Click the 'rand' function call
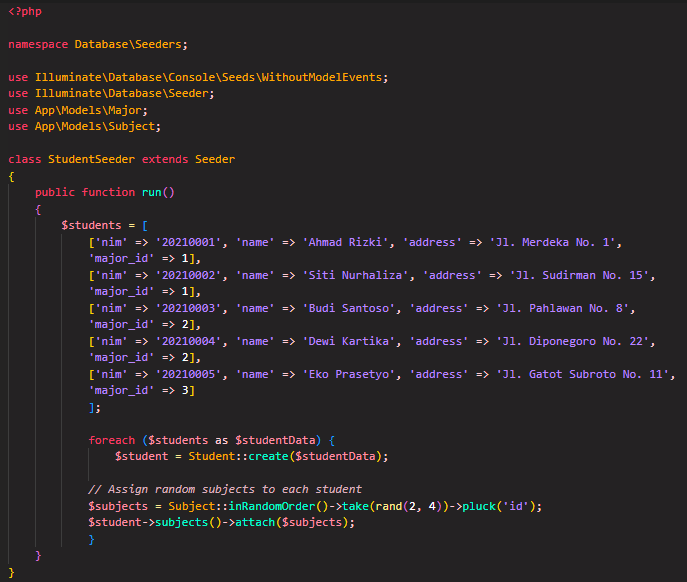The width and height of the screenshot is (687, 582). click(388, 506)
